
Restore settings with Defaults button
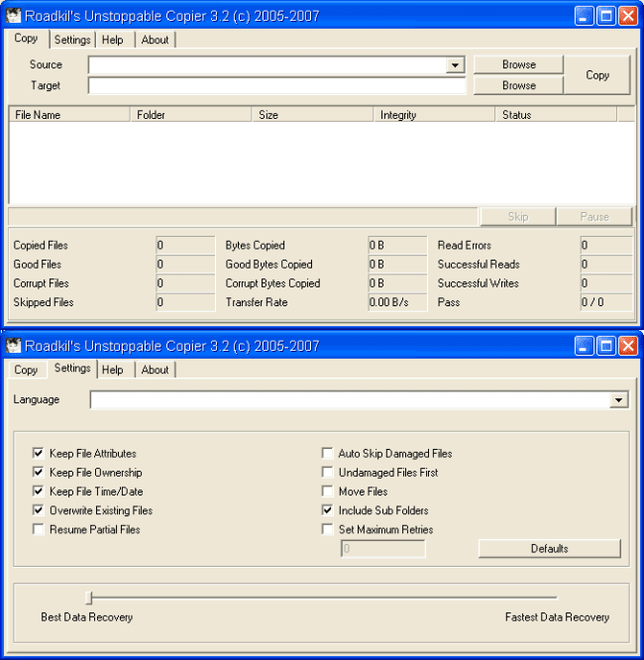point(549,548)
